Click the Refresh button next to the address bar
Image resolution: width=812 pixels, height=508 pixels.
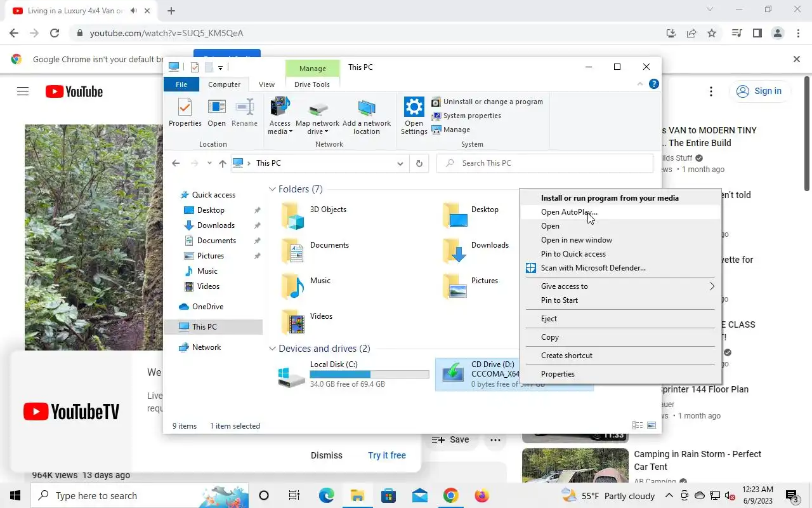419,163
